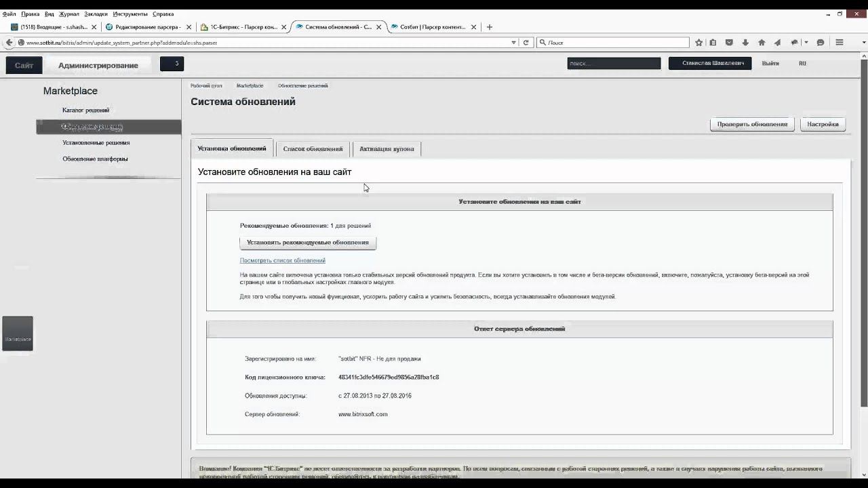Screen dimensions: 868x488
Task: Click the Pocket save icon
Action: [x=729, y=42]
